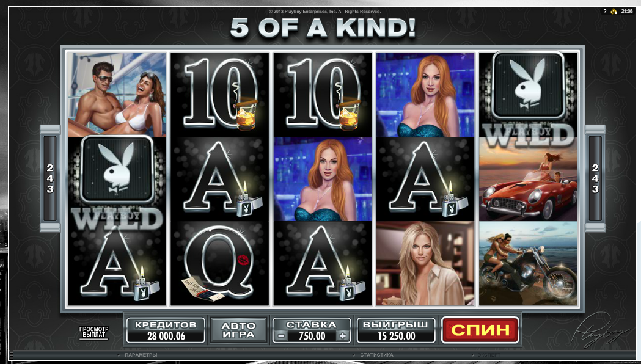Open the ПАРАМЕТРЫ options menu
The width and height of the screenshot is (641, 364).
click(141, 355)
